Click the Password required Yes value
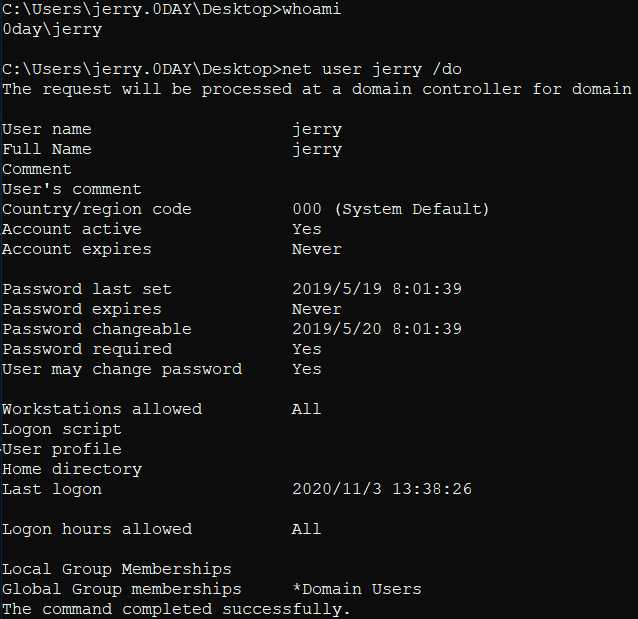638x619 pixels. click(x=307, y=349)
